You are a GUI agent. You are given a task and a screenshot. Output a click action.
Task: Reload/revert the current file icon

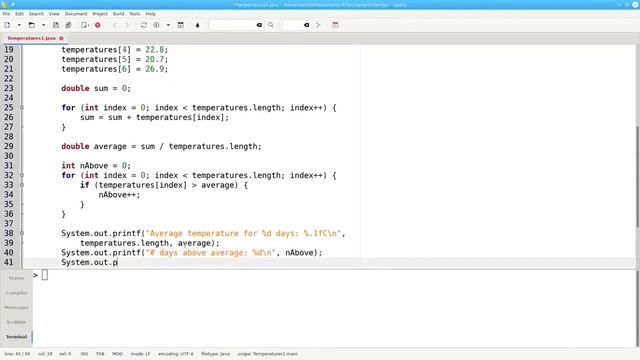click(84, 25)
